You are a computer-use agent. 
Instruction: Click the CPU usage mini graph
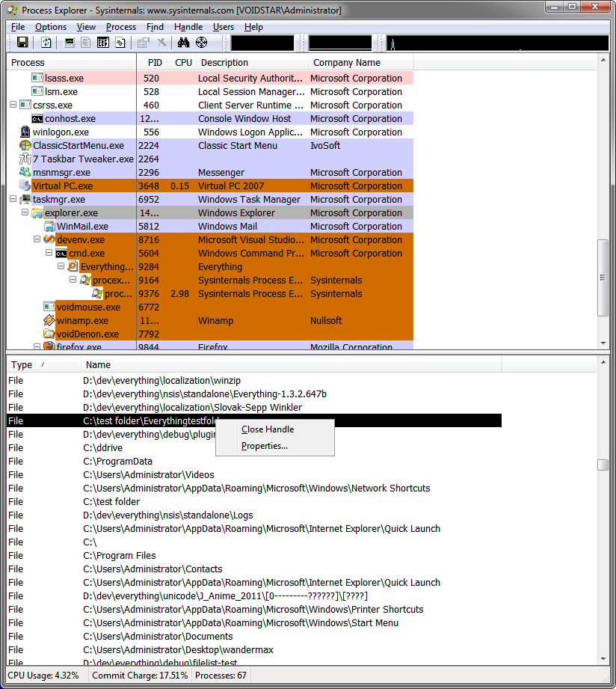tap(262, 43)
